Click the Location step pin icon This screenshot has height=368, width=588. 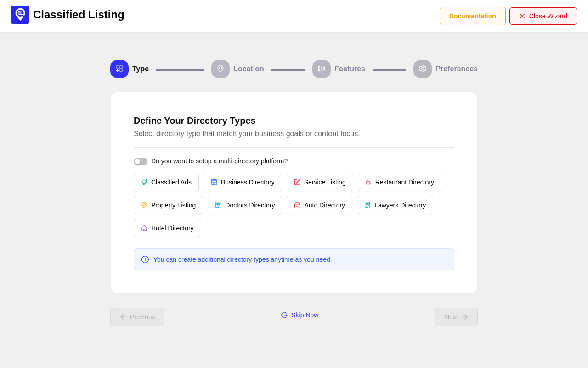click(x=220, y=69)
